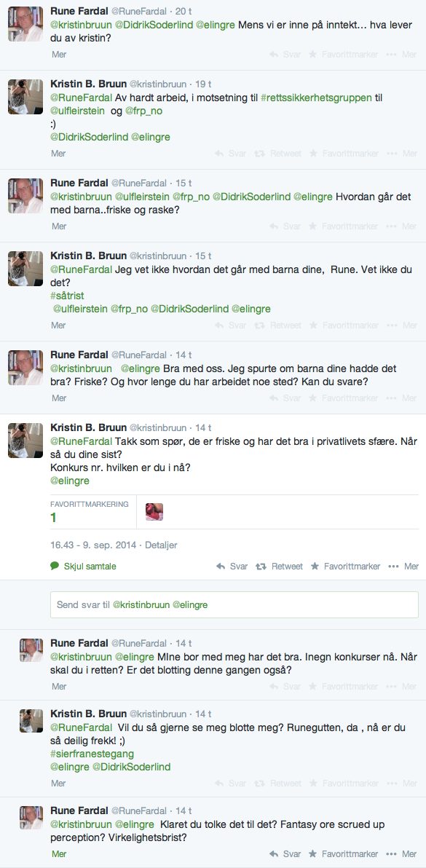This screenshot has height=868, width=426.
Task: Open Rune Fardal's avatar on the first tweet
Action: (x=25, y=24)
